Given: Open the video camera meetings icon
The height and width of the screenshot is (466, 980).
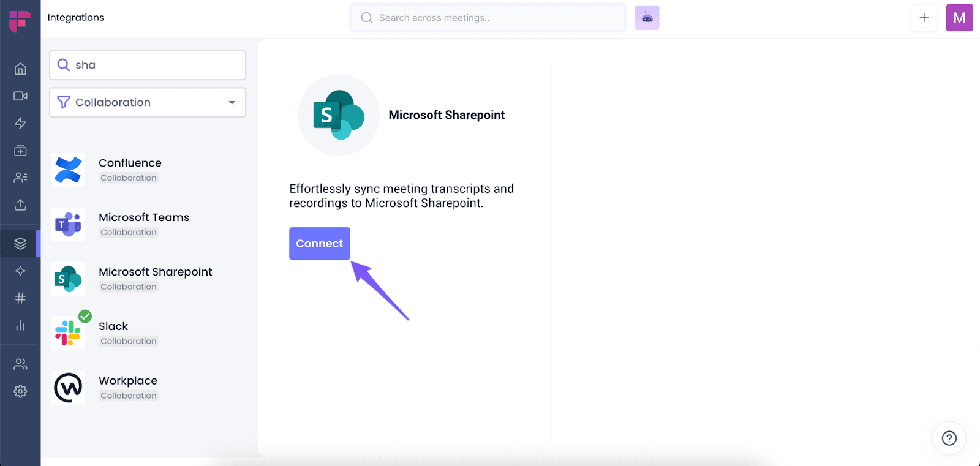Looking at the screenshot, I should (x=20, y=96).
